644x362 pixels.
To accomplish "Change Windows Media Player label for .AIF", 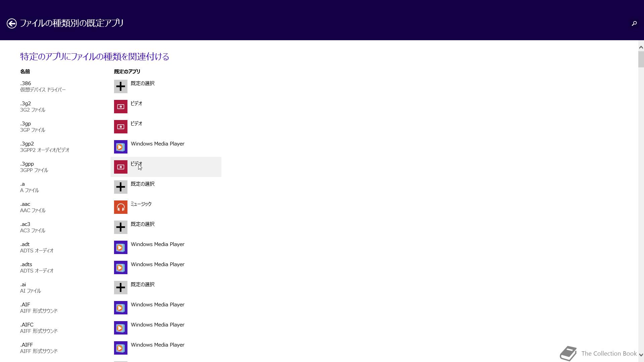I will 158,304.
